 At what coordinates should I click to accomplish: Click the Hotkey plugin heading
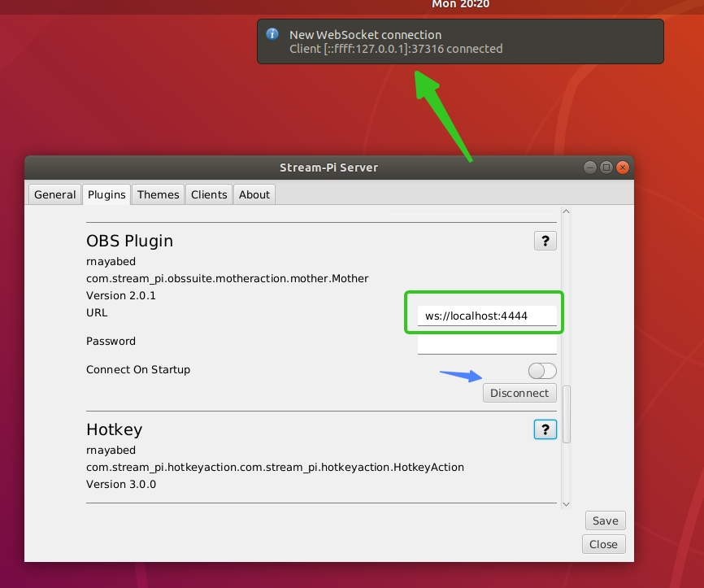(114, 430)
